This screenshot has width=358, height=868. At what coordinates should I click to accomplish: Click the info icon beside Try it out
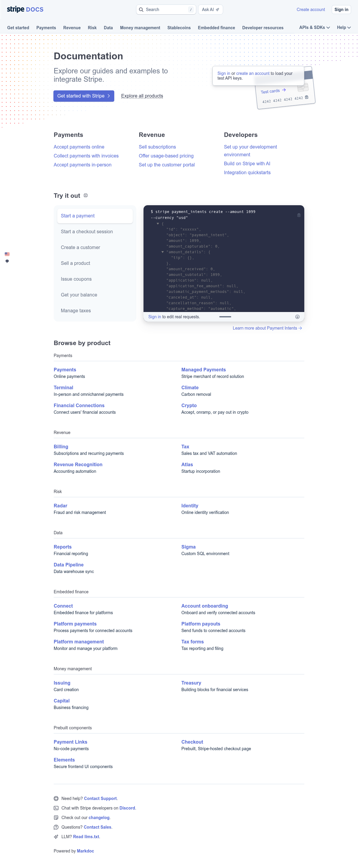(x=86, y=195)
